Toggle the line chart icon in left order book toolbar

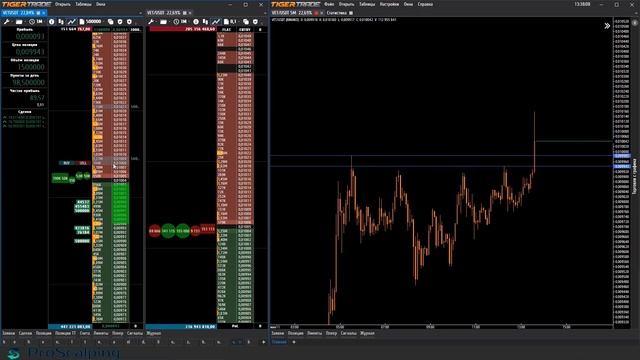tap(71, 22)
